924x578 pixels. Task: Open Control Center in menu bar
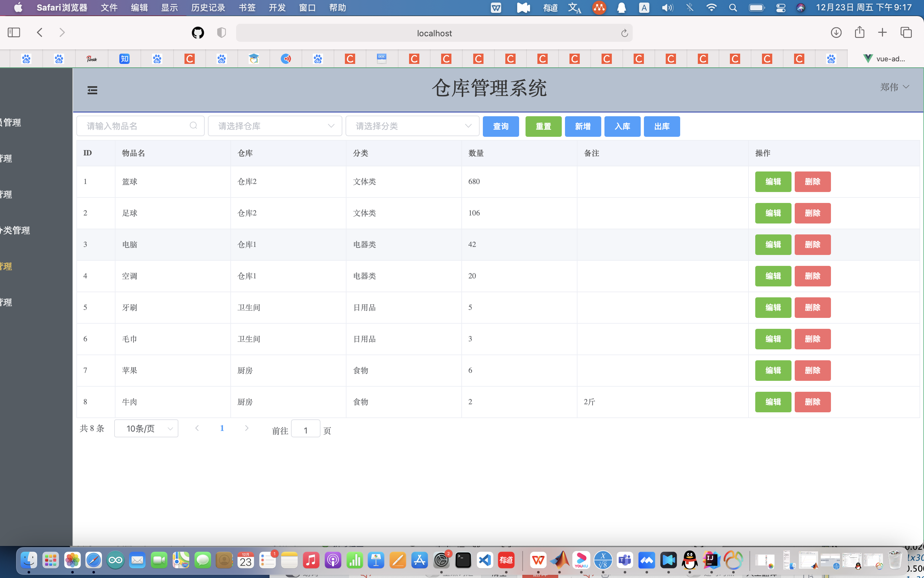click(781, 8)
